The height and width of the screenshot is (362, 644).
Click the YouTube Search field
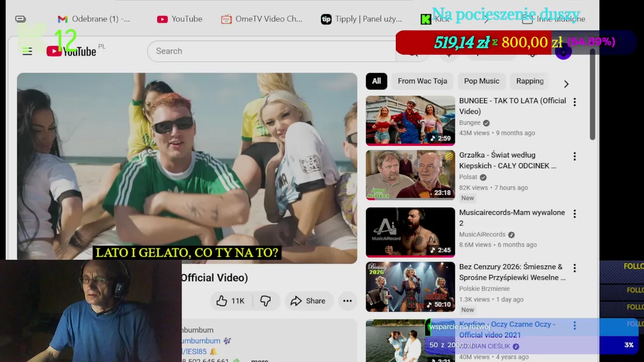[272, 51]
